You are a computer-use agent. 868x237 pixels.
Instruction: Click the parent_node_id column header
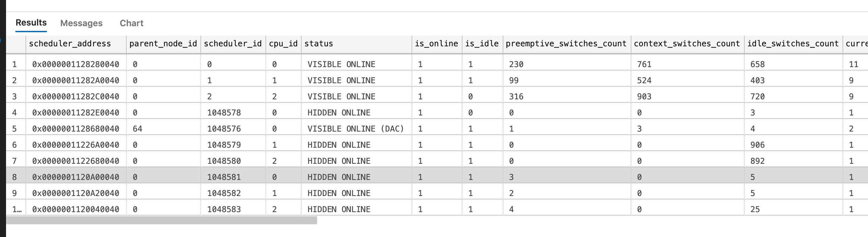pyautogui.click(x=163, y=44)
